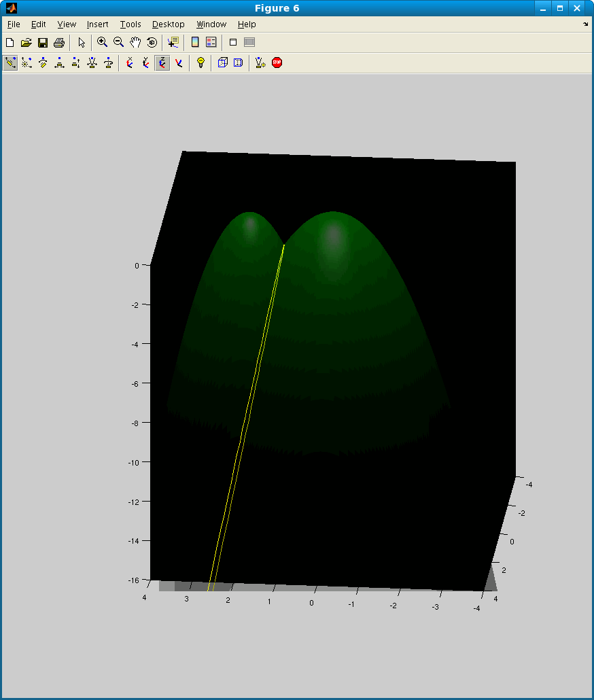
Task: Open the Tools menu
Action: (130, 24)
